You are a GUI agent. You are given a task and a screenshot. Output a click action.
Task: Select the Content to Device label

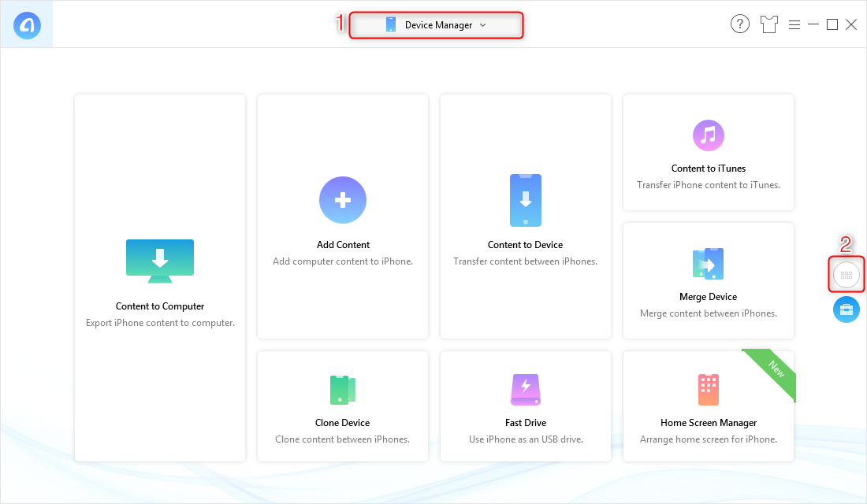(525, 245)
